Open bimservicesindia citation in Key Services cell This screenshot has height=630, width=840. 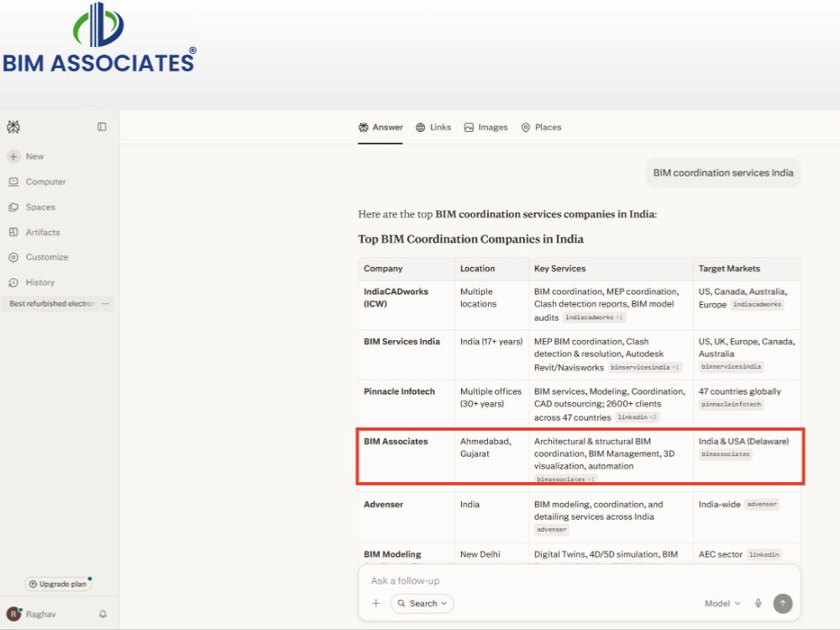point(644,368)
